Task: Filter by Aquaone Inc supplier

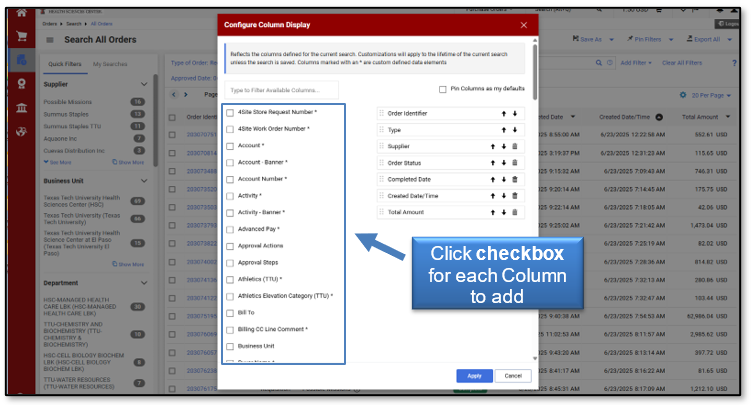Action: pos(60,139)
